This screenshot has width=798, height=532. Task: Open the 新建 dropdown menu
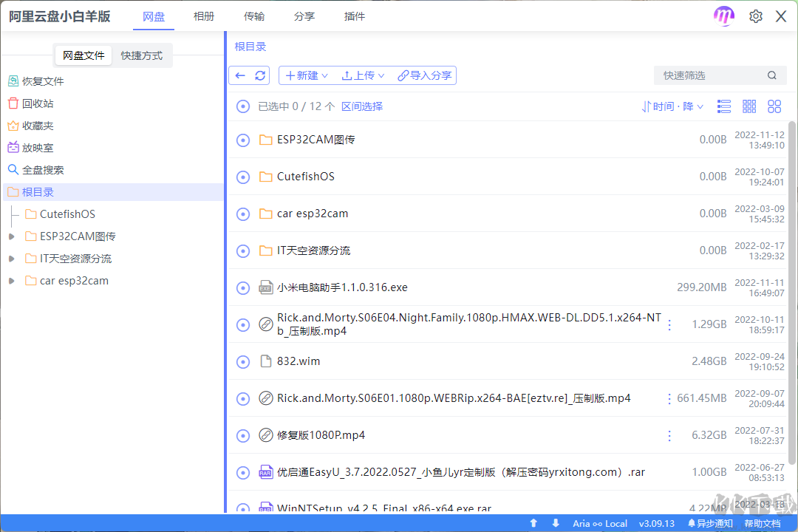[306, 75]
